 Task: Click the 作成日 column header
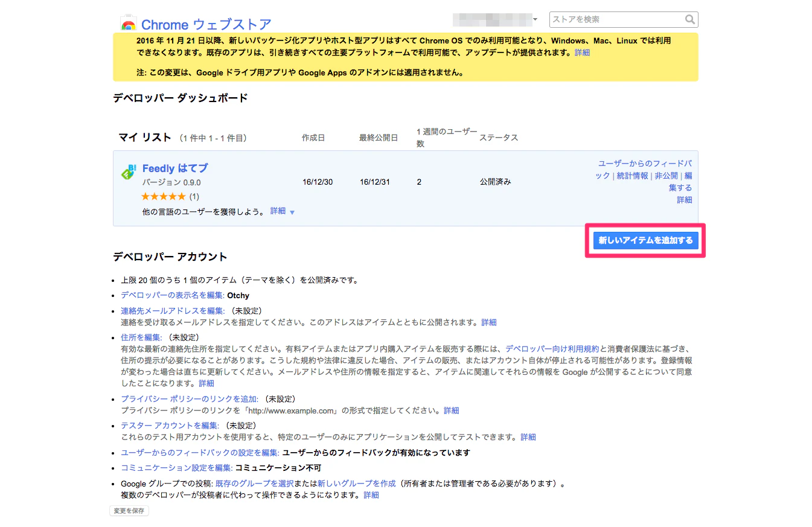tap(313, 138)
